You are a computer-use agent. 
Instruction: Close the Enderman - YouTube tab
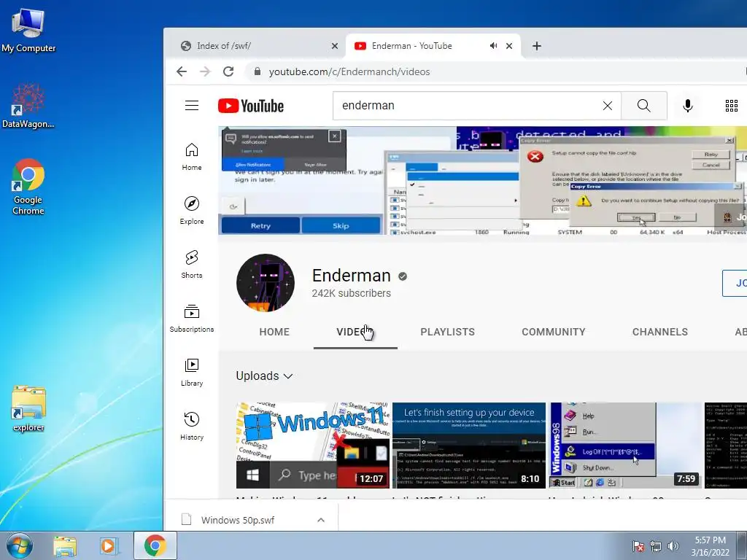(509, 46)
